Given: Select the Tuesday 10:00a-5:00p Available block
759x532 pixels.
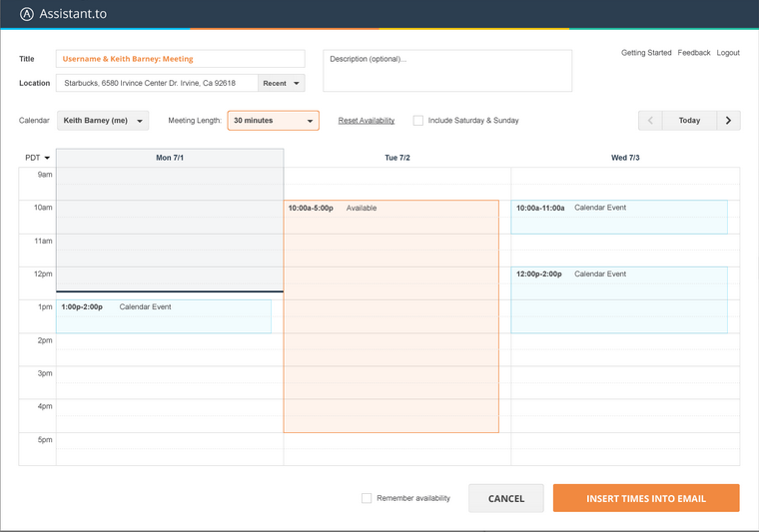Looking at the screenshot, I should coord(391,316).
